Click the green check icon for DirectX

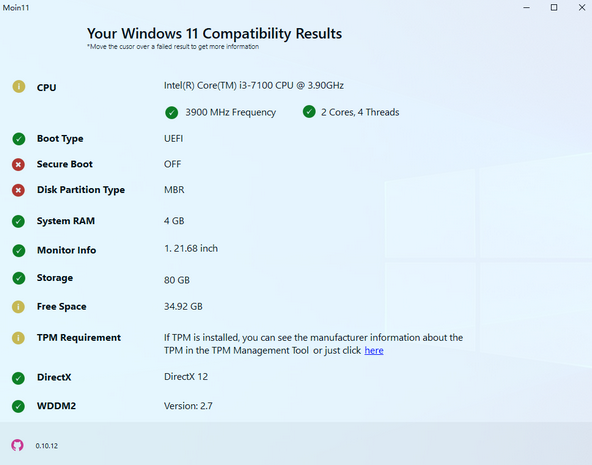click(18, 378)
